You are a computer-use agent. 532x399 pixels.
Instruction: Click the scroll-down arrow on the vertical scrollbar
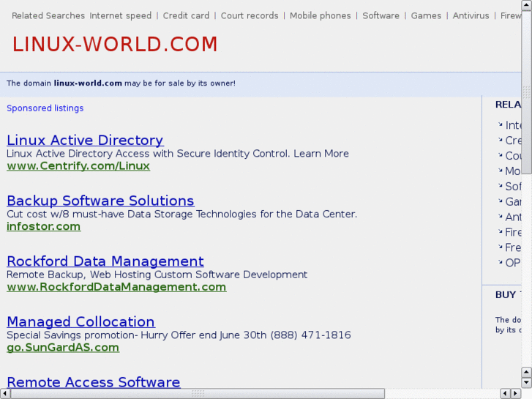point(526,382)
